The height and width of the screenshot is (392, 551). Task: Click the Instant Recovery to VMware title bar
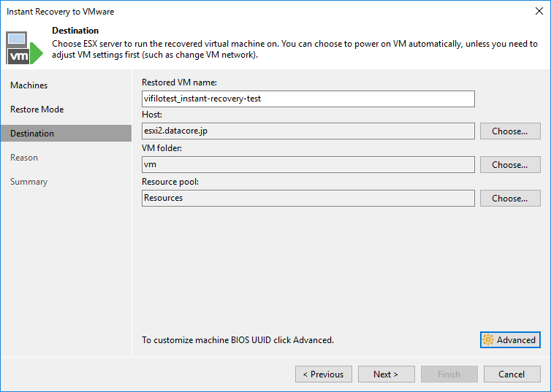[219, 12]
